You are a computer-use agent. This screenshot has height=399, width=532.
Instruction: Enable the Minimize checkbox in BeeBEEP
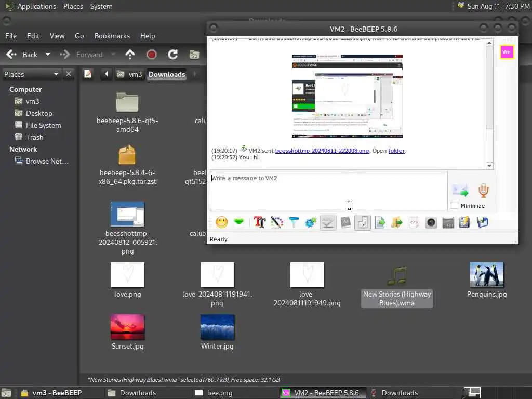455,205
